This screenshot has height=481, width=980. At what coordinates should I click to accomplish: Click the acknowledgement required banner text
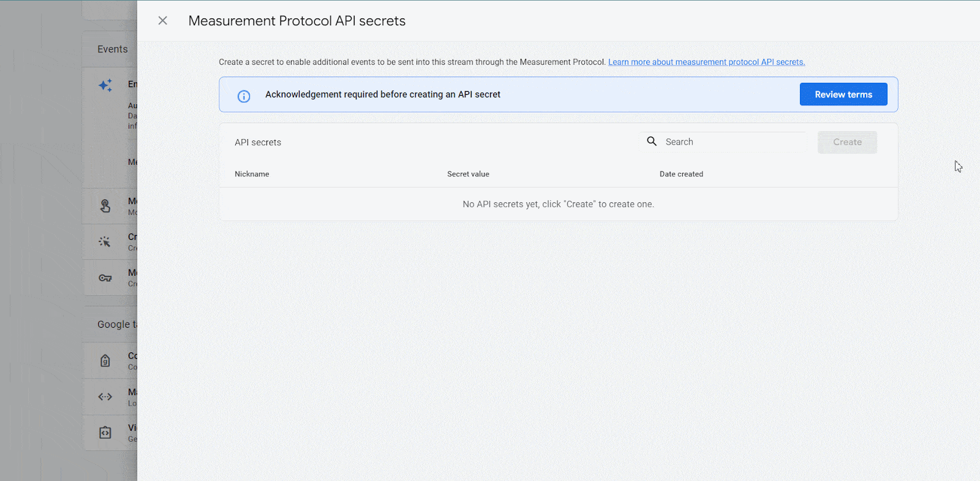383,94
